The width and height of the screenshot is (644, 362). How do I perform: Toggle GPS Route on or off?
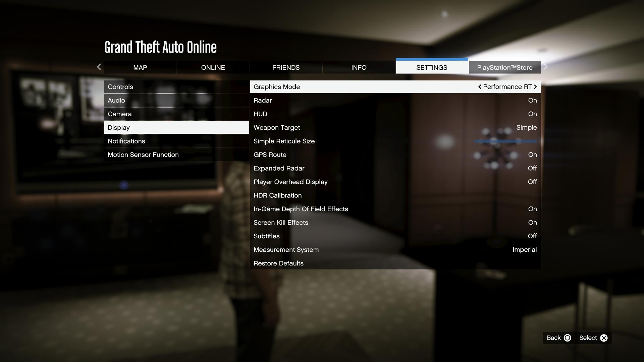[395, 155]
